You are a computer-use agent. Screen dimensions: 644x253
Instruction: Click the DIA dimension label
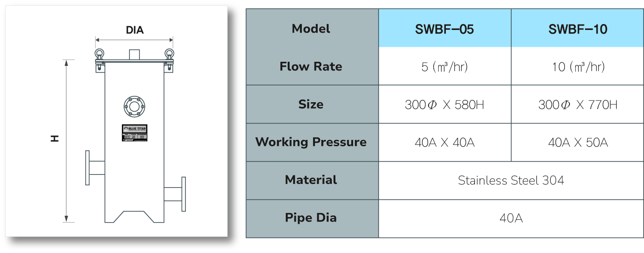(x=135, y=30)
